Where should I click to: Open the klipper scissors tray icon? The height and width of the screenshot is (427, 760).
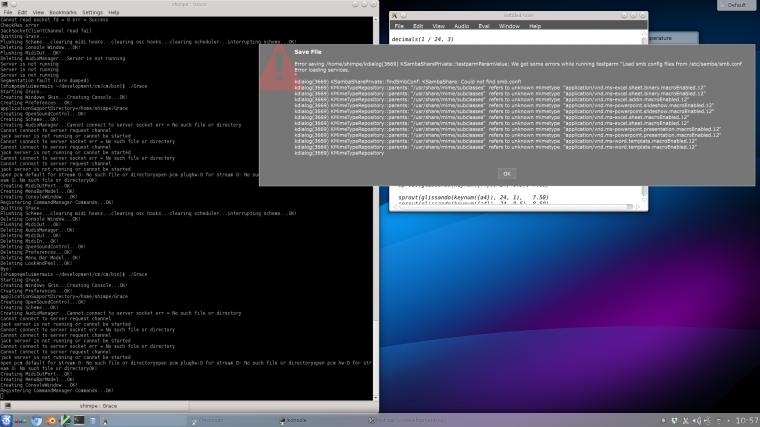tap(685, 421)
